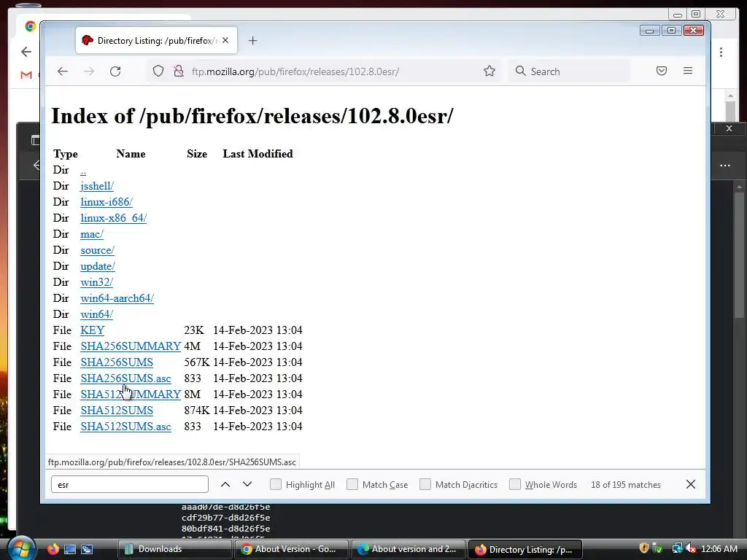
Task: Open the linux-x86_64/ directory
Action: click(113, 218)
